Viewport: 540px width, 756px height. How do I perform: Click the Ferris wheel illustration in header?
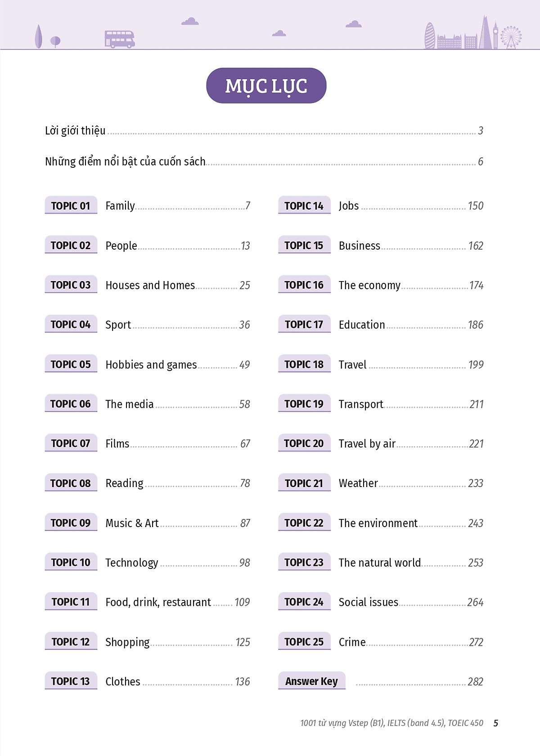click(511, 37)
